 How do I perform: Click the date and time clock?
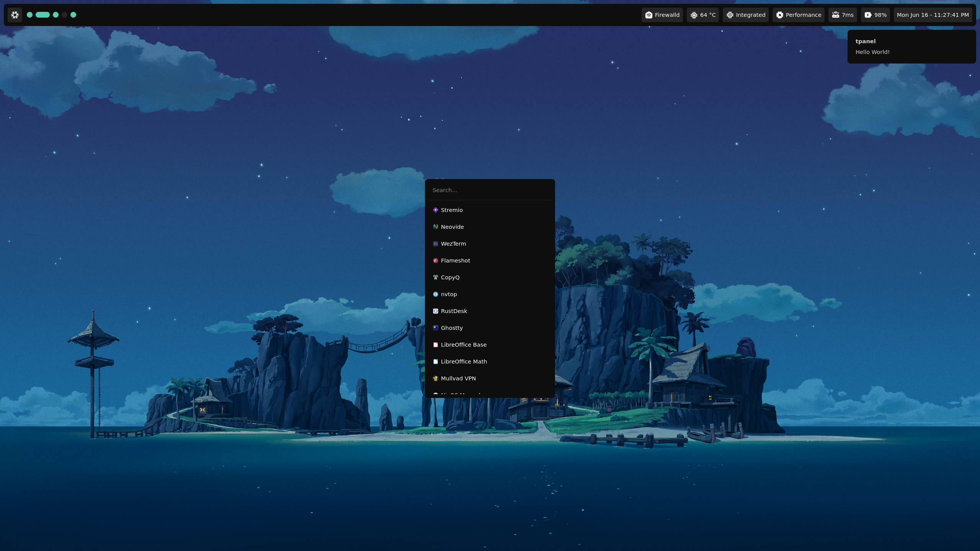coord(933,15)
